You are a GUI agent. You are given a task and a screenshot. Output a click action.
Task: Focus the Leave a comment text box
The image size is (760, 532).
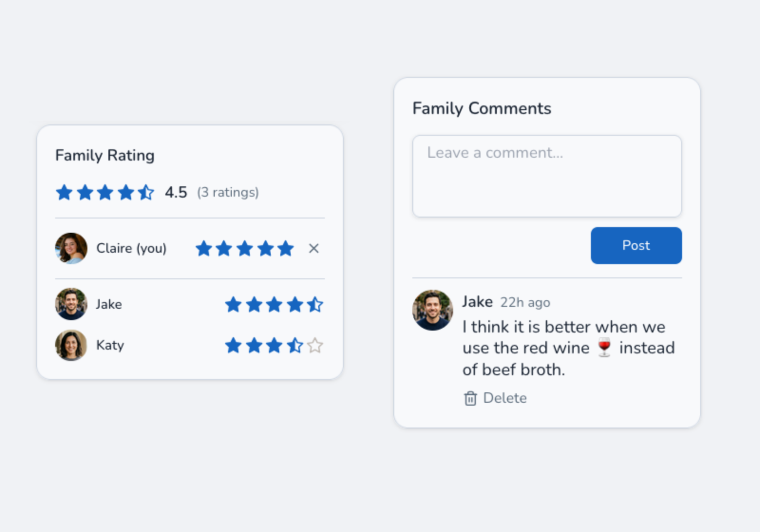coord(547,176)
